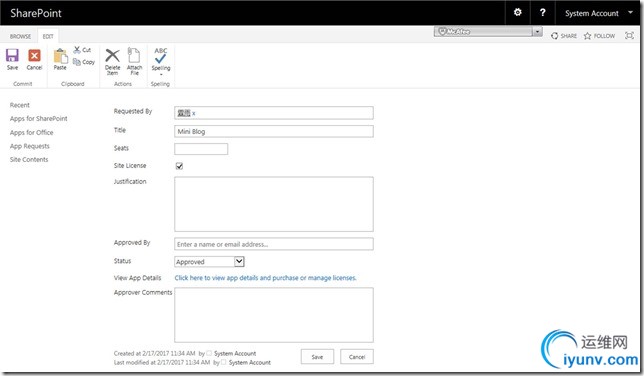The image size is (644, 376).
Task: Switch to the EDIT ribbon tab
Action: tap(48, 36)
